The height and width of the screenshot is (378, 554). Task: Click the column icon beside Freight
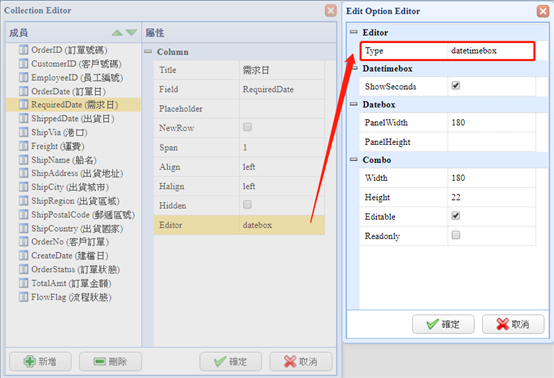click(23, 146)
